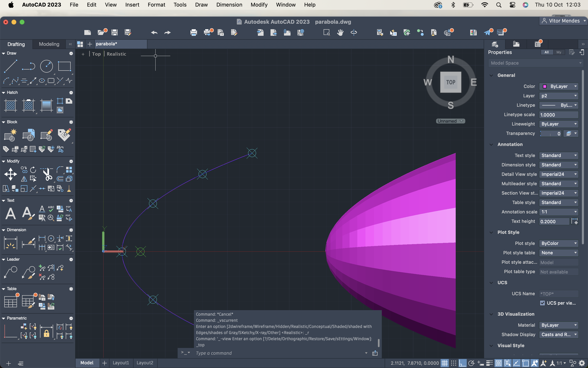
Task: Select the Move tool in Modify
Action: [x=10, y=174]
